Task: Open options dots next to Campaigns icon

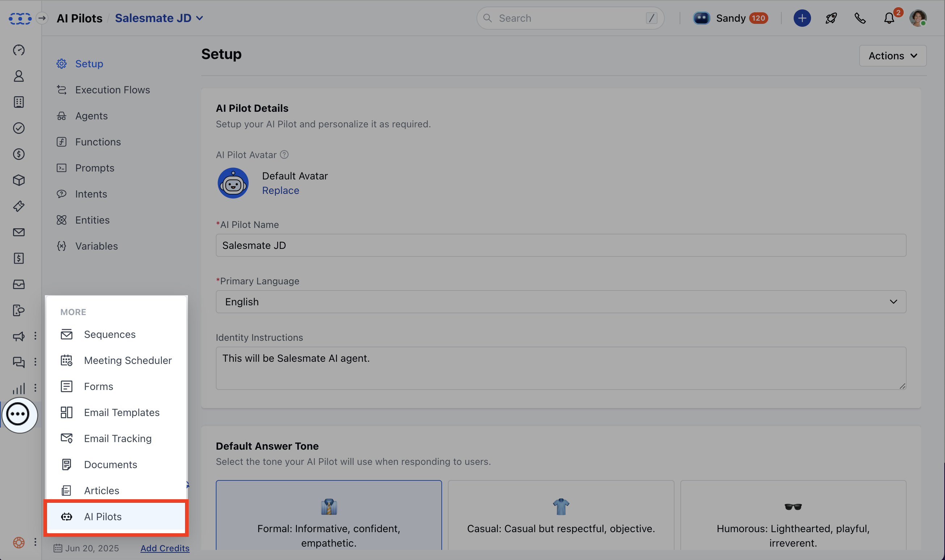Action: pos(35,335)
